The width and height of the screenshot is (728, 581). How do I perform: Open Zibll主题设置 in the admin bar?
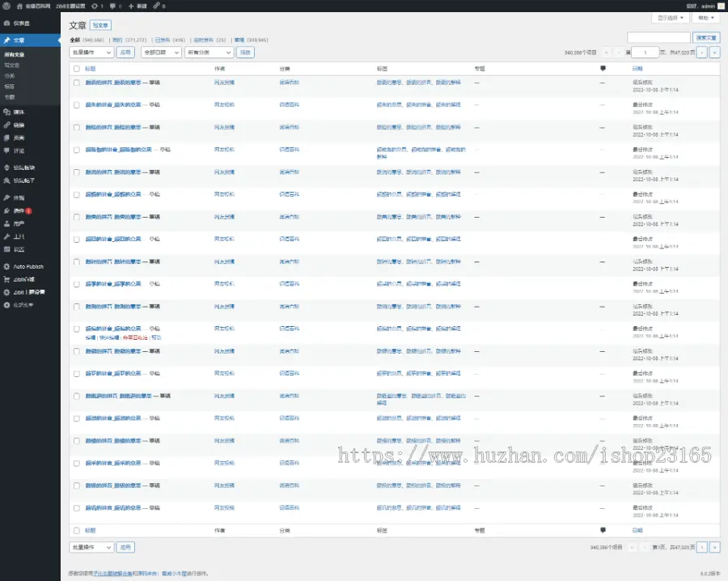pos(70,6)
